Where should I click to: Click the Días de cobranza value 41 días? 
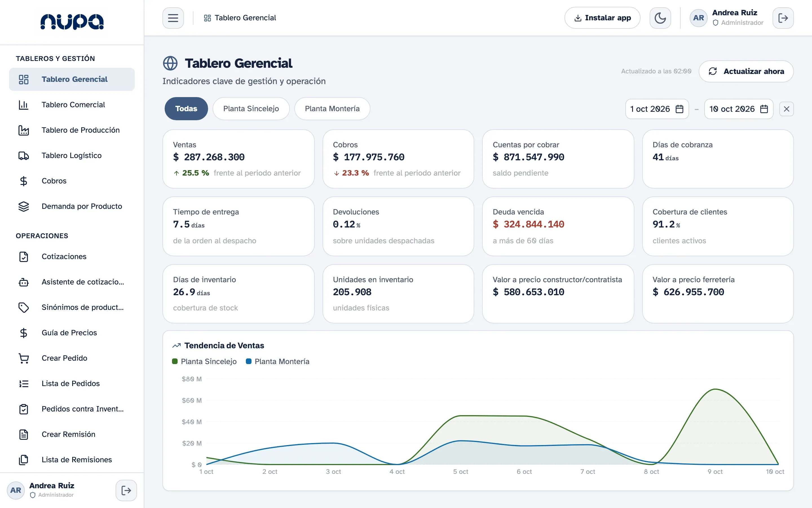tap(665, 157)
